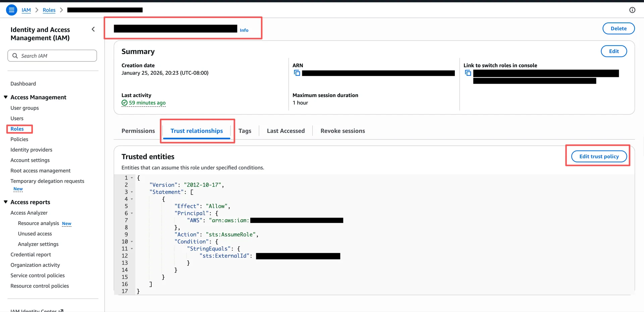Open Service control policies page

[38, 275]
